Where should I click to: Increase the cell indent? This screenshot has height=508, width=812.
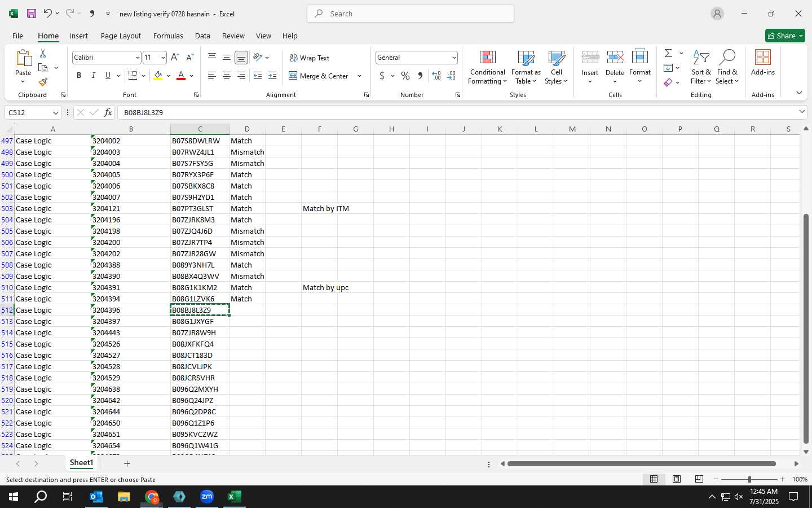pyautogui.click(x=272, y=76)
